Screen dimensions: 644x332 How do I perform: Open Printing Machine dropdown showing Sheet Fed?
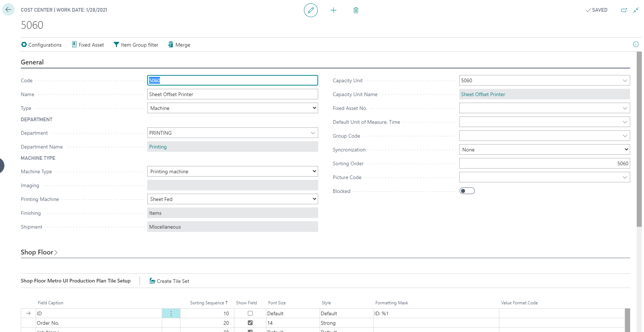tap(233, 199)
